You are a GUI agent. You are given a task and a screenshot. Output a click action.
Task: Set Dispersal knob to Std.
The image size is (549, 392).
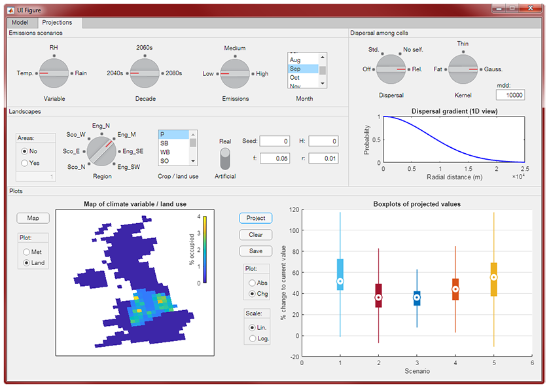(374, 50)
